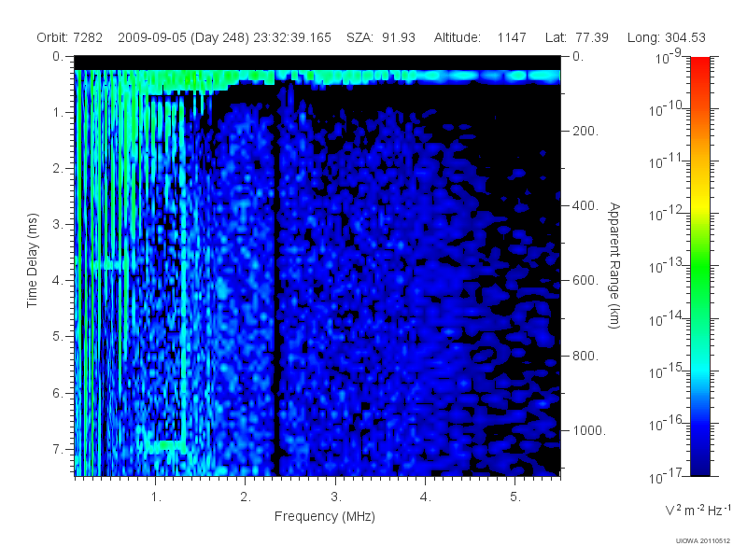Click the colorbar tick label 10^-16
The image size is (747, 560).
point(667,424)
